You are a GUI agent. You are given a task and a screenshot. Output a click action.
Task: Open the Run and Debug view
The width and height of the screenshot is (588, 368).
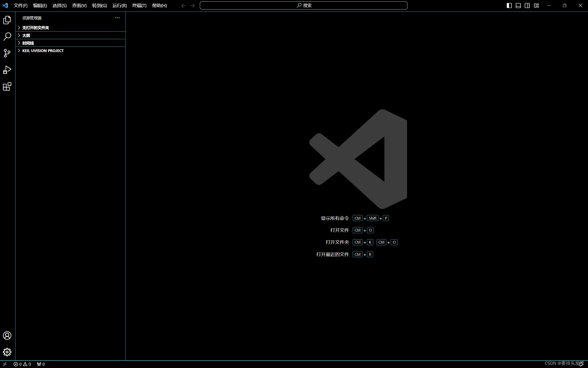[7, 70]
